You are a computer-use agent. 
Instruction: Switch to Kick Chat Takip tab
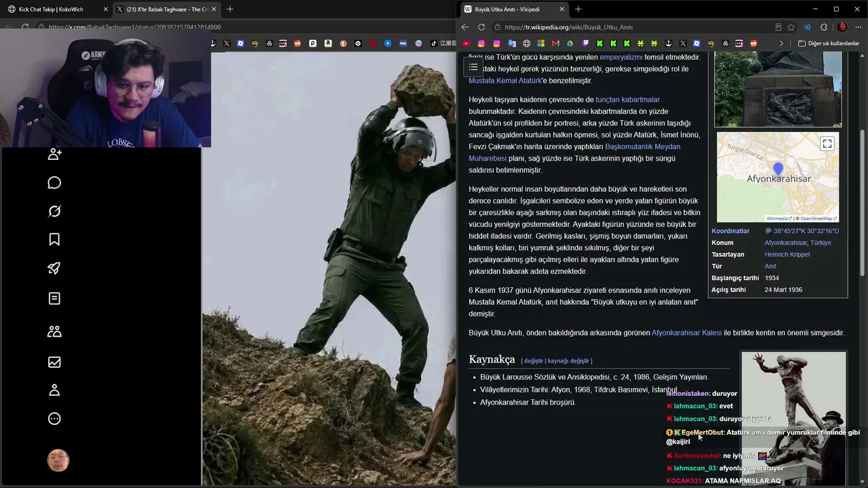click(57, 9)
